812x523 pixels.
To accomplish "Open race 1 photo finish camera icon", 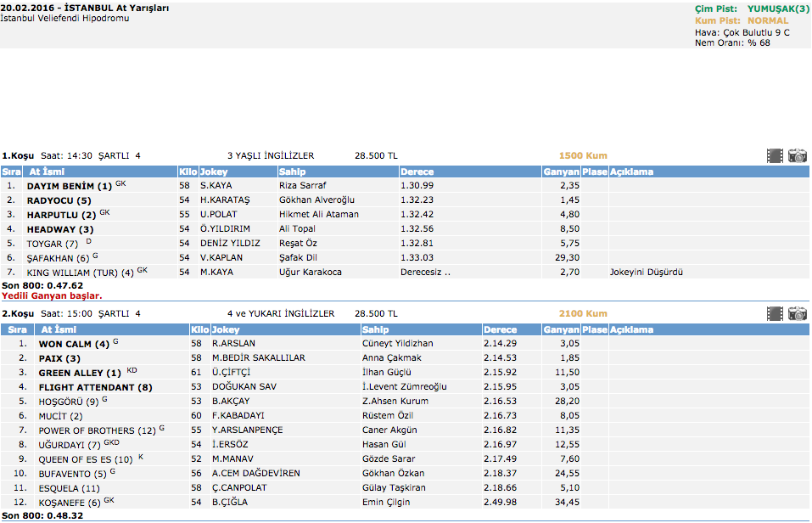I will (x=798, y=156).
